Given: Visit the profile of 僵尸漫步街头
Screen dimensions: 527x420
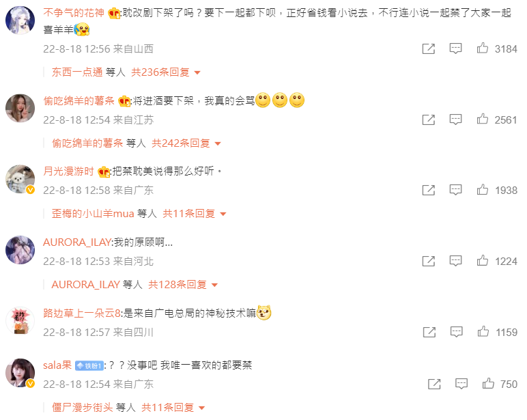Looking at the screenshot, I should pos(83,408).
